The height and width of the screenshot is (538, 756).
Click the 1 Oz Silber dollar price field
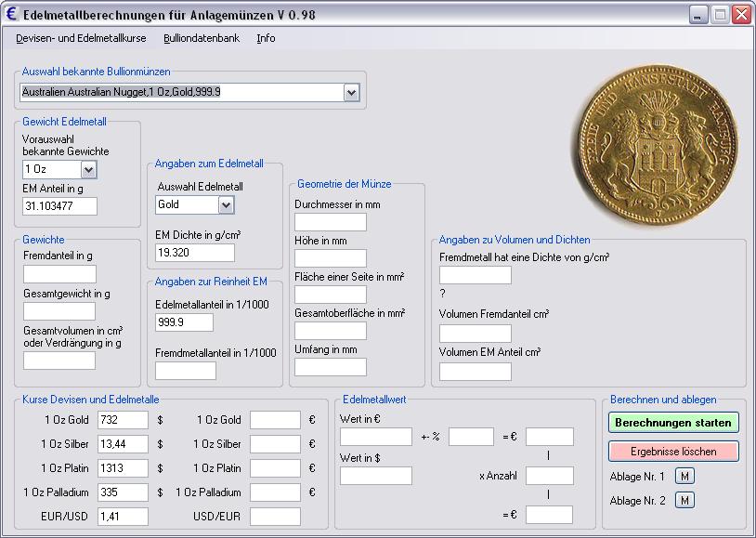[123, 444]
